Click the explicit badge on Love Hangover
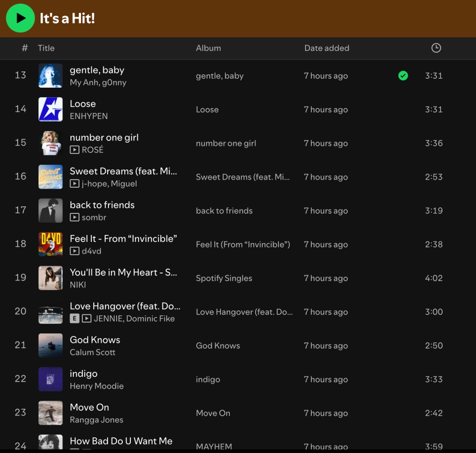 pyautogui.click(x=74, y=318)
